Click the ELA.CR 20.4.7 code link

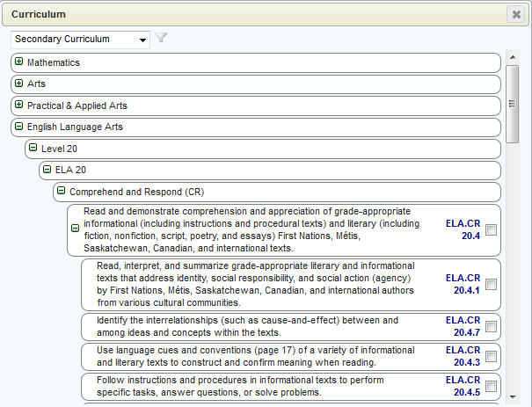462,326
